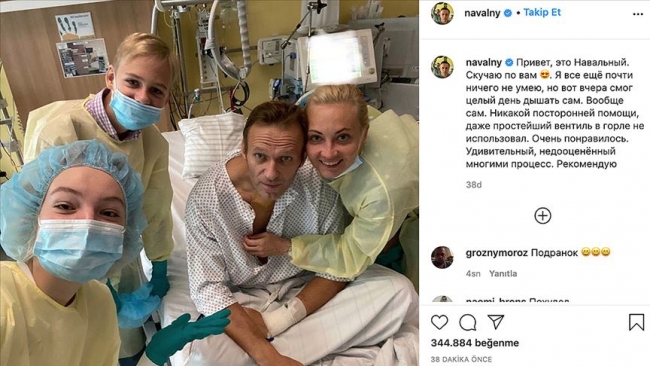650x366 pixels.
Task: Click the 38 DAKİKA ÖNCE timestamp
Action: (x=461, y=359)
